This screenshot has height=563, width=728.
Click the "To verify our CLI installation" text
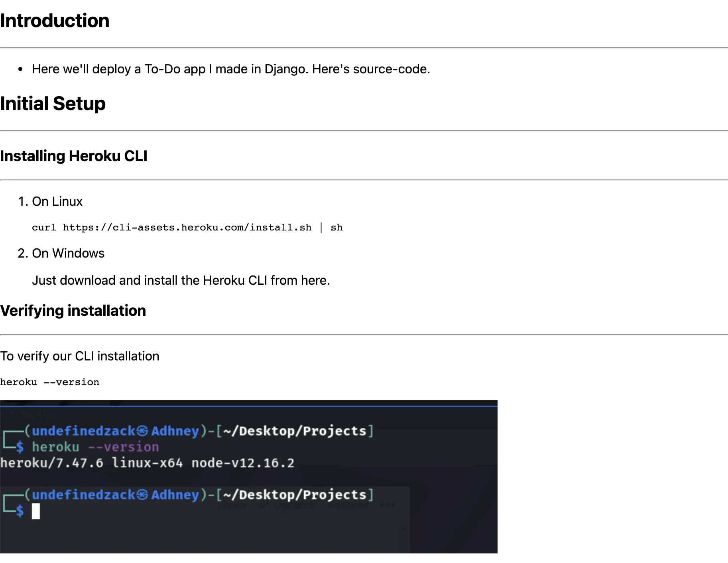[x=80, y=356]
